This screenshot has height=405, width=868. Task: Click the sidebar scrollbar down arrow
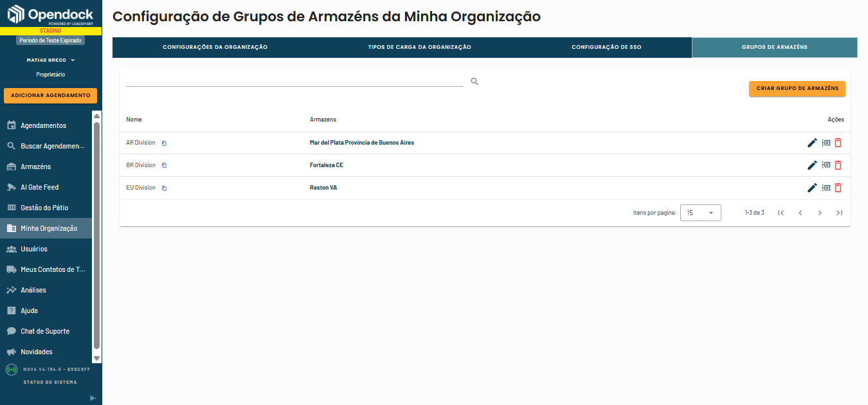[x=97, y=358]
